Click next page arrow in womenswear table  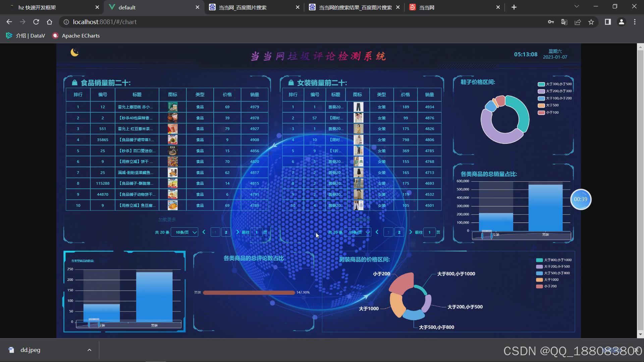411,232
